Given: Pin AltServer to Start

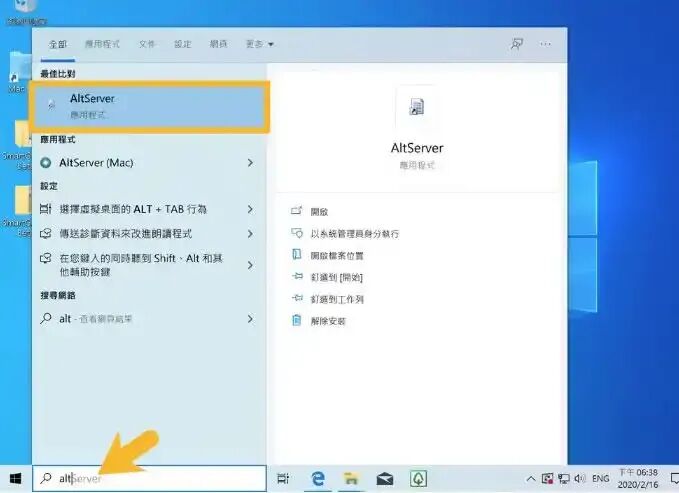Looking at the screenshot, I should pos(336,277).
